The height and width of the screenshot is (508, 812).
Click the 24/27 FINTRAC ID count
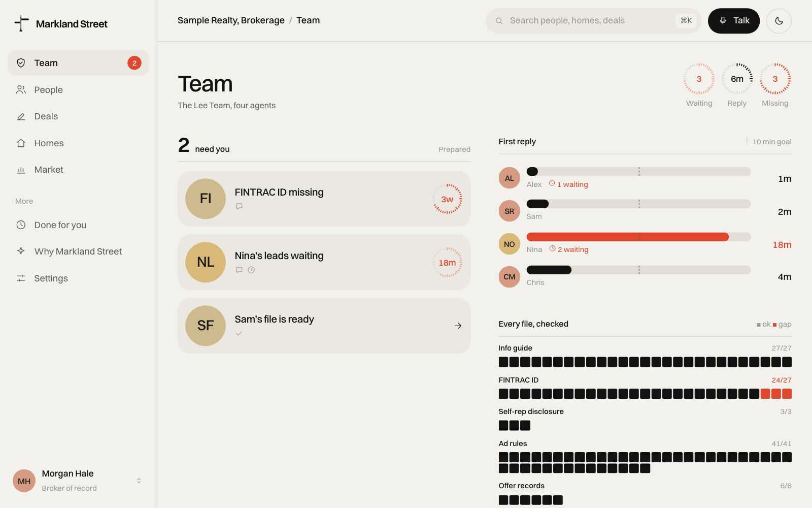pyautogui.click(x=782, y=380)
